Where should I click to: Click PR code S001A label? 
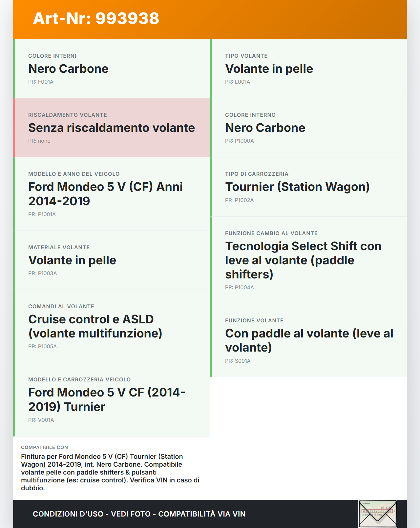[238, 361]
